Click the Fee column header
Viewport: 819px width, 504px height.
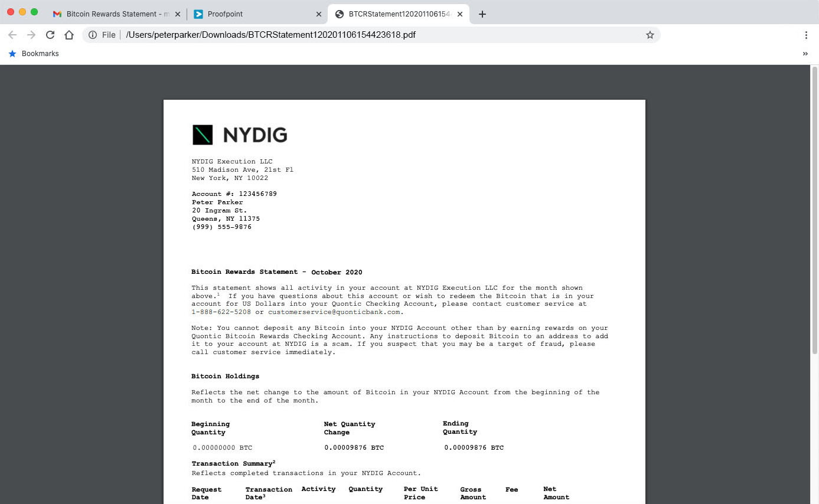coord(512,489)
